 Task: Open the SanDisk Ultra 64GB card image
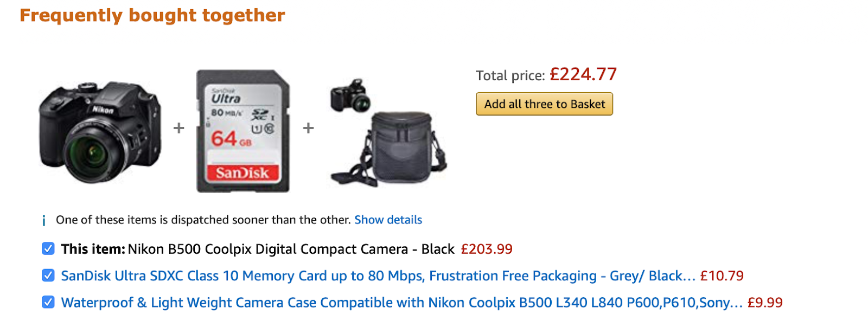coord(242,131)
